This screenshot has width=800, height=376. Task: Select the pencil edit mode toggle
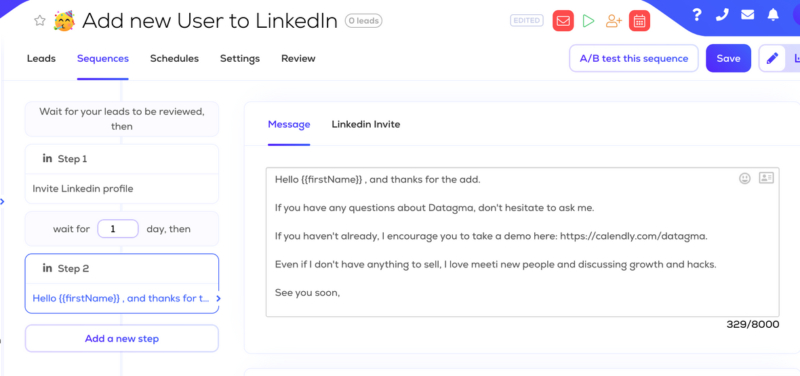pyautogui.click(x=772, y=59)
